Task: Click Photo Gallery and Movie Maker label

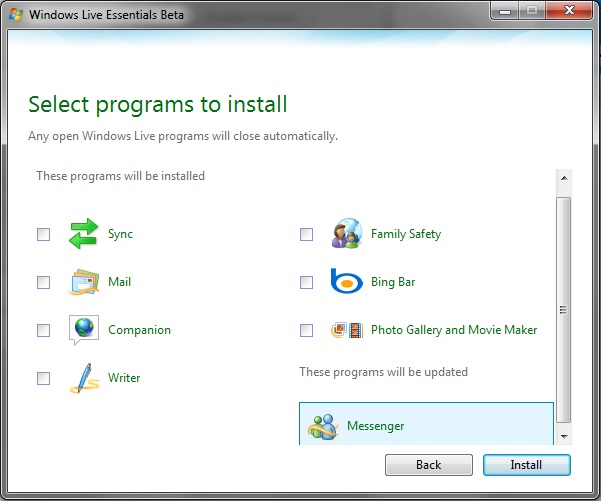Action: coord(454,330)
